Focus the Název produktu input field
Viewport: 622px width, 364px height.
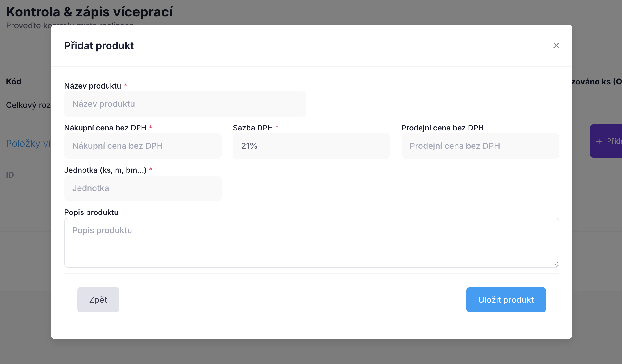(185, 104)
